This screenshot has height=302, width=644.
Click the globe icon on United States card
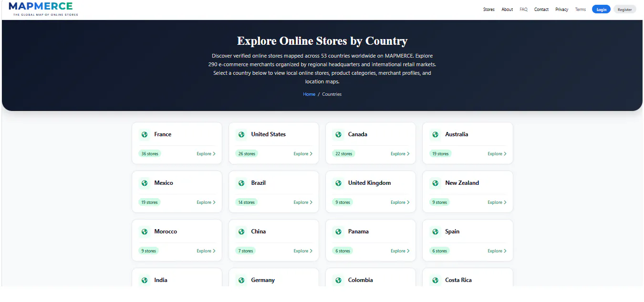(x=241, y=134)
